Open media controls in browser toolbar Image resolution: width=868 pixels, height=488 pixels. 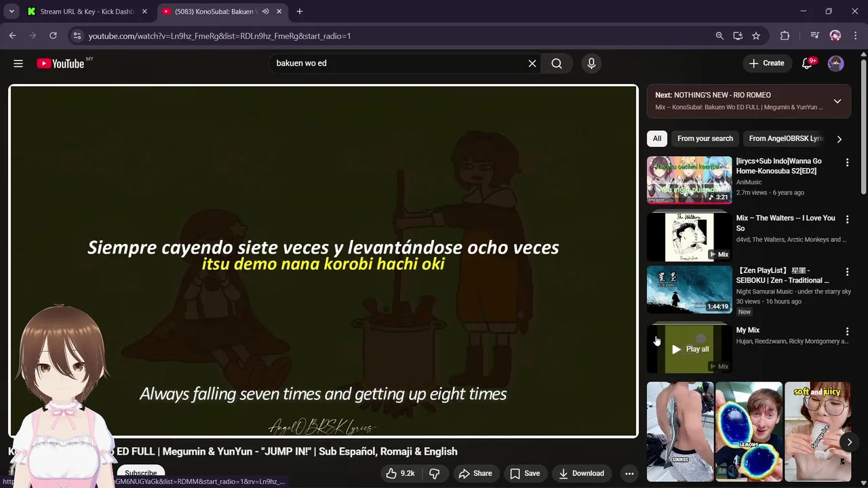point(815,36)
